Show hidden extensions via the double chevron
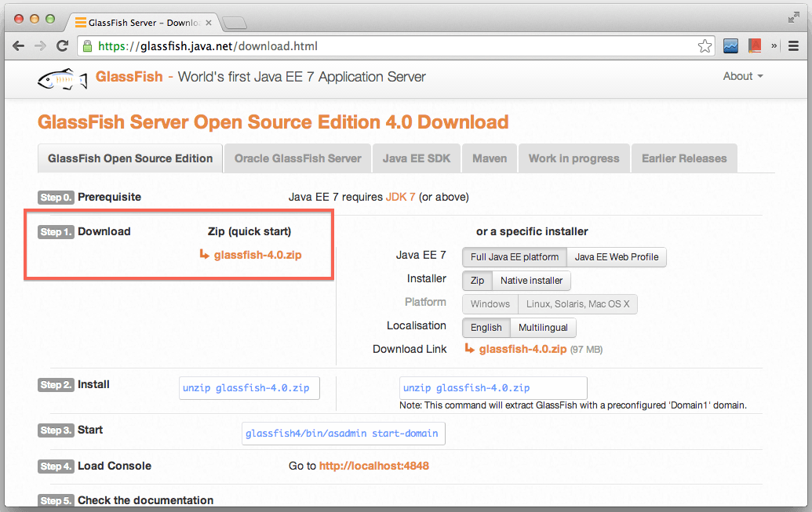The image size is (812, 512). (774, 45)
